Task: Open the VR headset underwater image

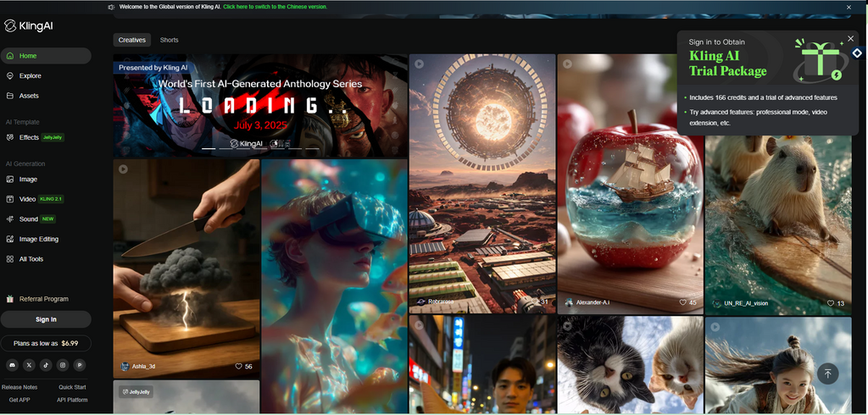Action: 334,286
